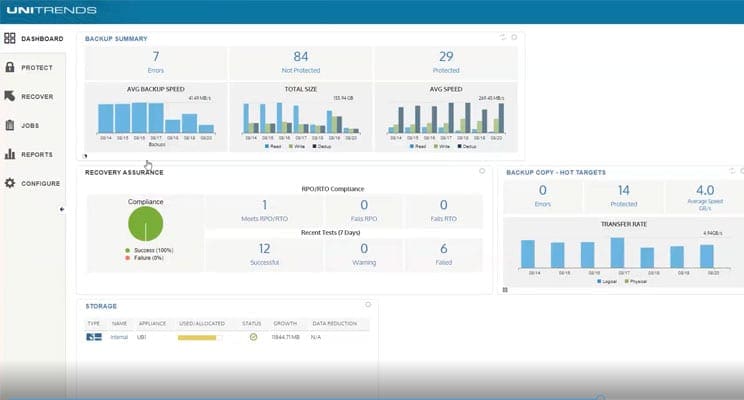The height and width of the screenshot is (400, 744).
Task: Collapse the left sidebar with arrow
Action: [x=62, y=209]
